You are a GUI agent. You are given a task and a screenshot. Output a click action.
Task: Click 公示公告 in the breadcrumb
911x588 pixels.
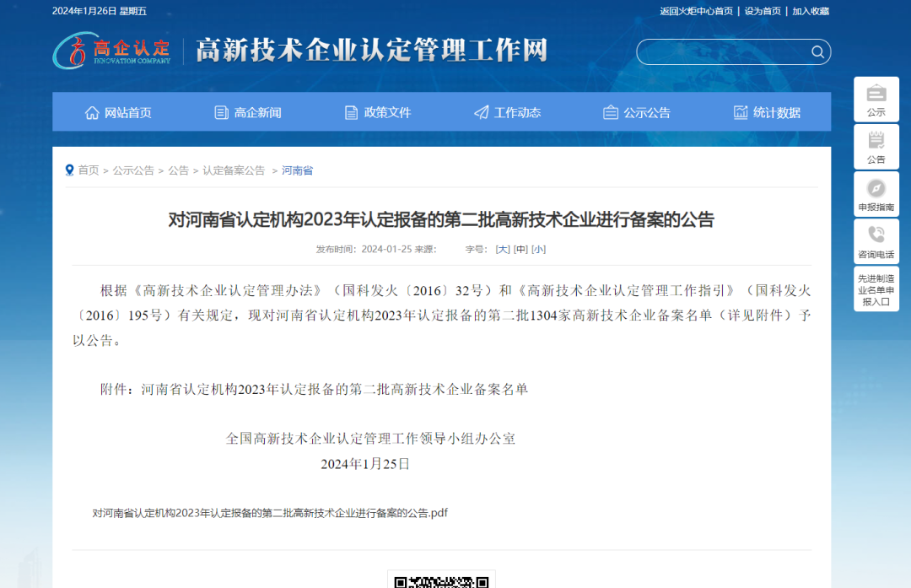tap(133, 170)
